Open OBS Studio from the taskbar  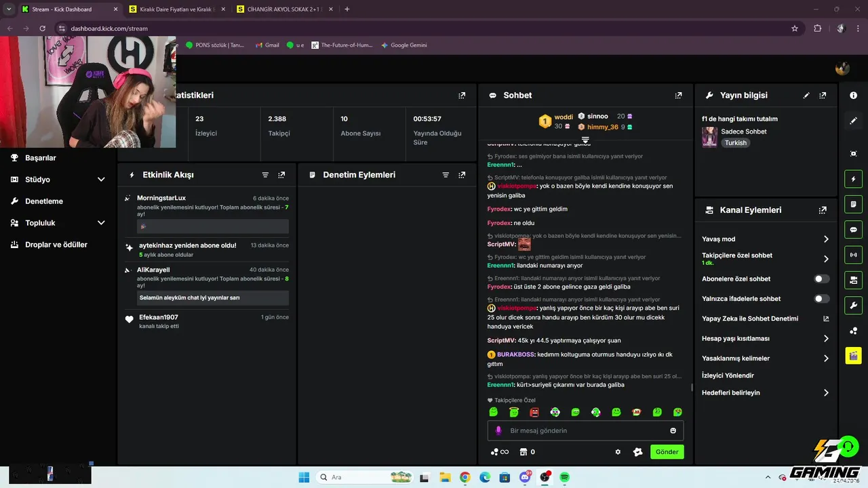coord(545,477)
